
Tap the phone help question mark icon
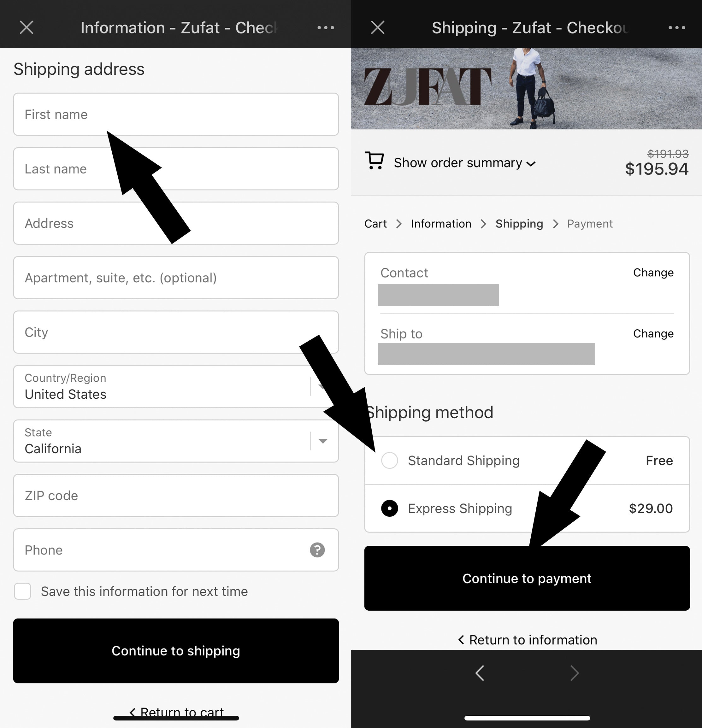(317, 550)
